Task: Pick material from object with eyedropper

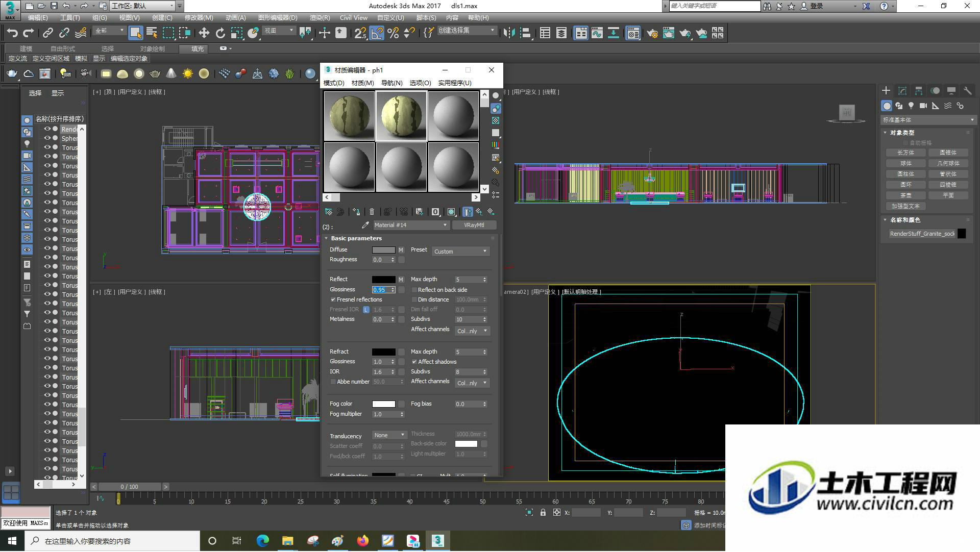Action: pos(365,225)
